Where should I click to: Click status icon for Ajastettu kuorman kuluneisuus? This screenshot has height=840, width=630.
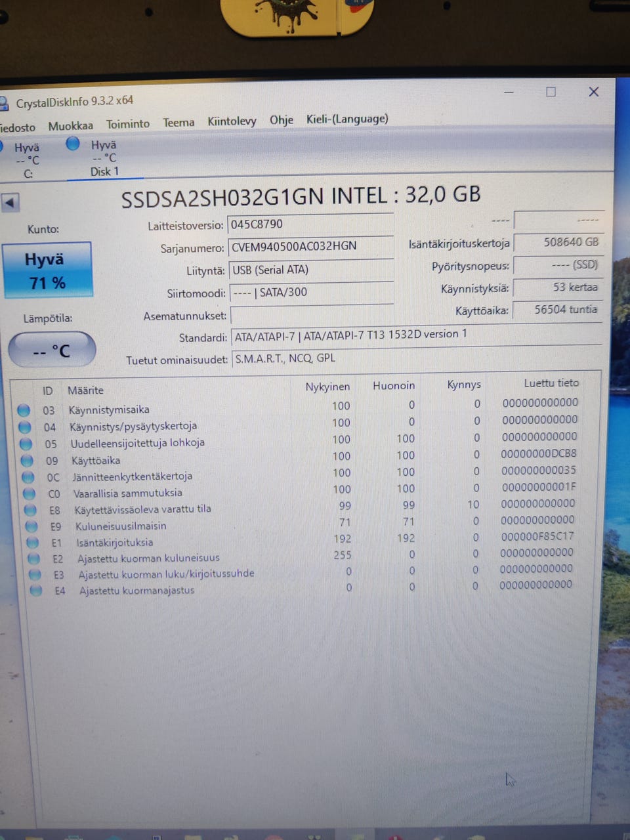(34, 559)
